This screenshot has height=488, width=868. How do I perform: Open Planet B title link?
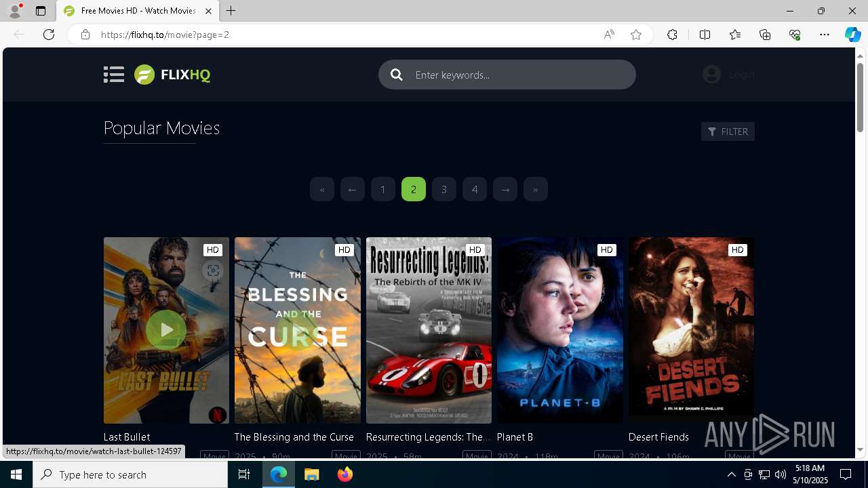click(515, 437)
